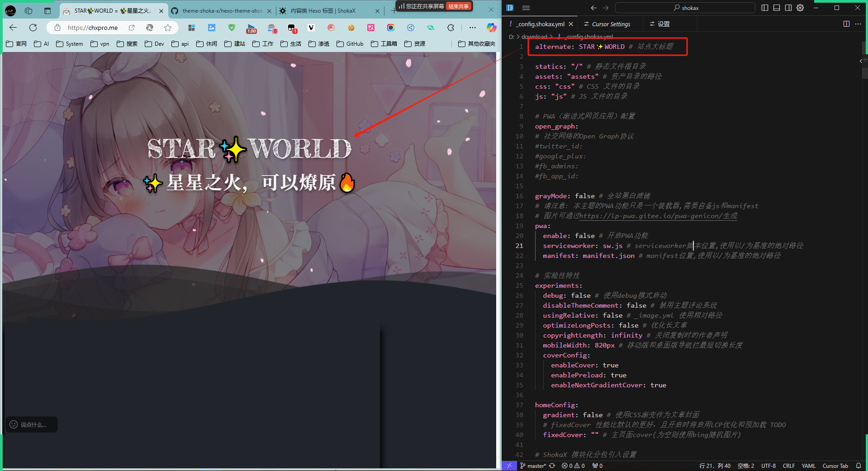Toggle primary sidebar in Cursor editor
This screenshot has width=868, height=471.
[x=765, y=8]
